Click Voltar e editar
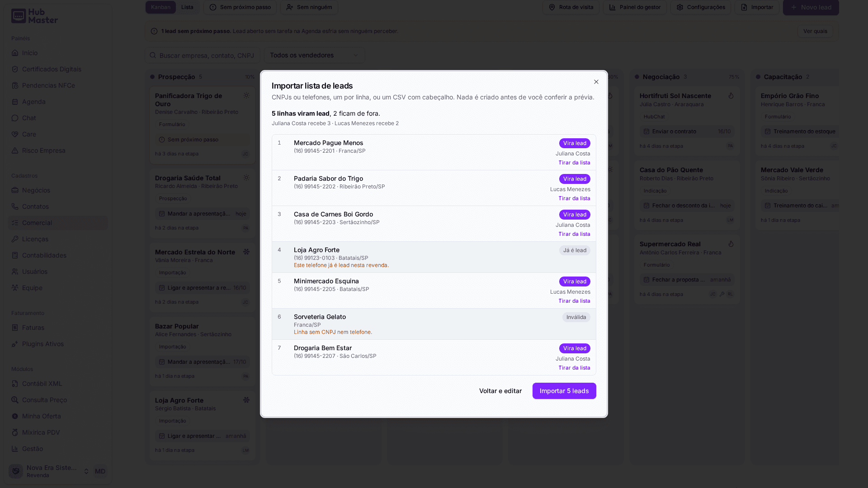 500,391
